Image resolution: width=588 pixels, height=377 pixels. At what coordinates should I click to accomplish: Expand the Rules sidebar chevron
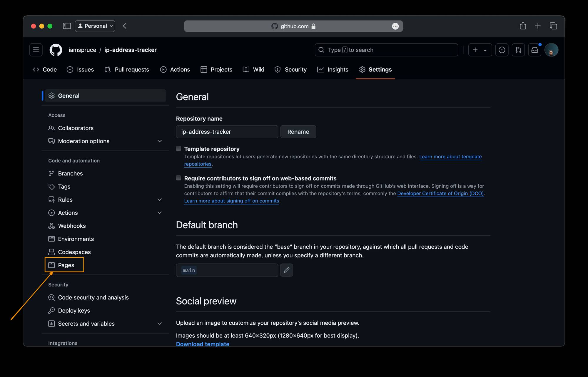click(x=160, y=200)
